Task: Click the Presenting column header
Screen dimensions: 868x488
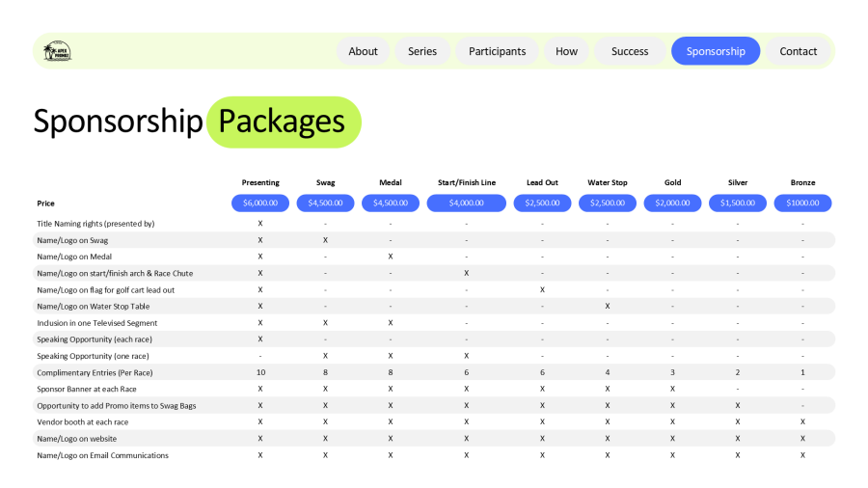Action: point(260,182)
